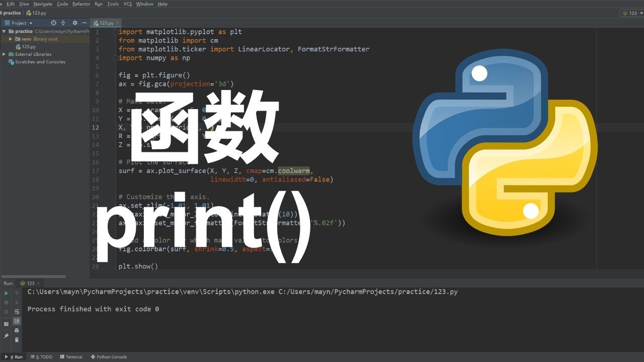
Task: Hide the Project tool window
Action: [84, 23]
